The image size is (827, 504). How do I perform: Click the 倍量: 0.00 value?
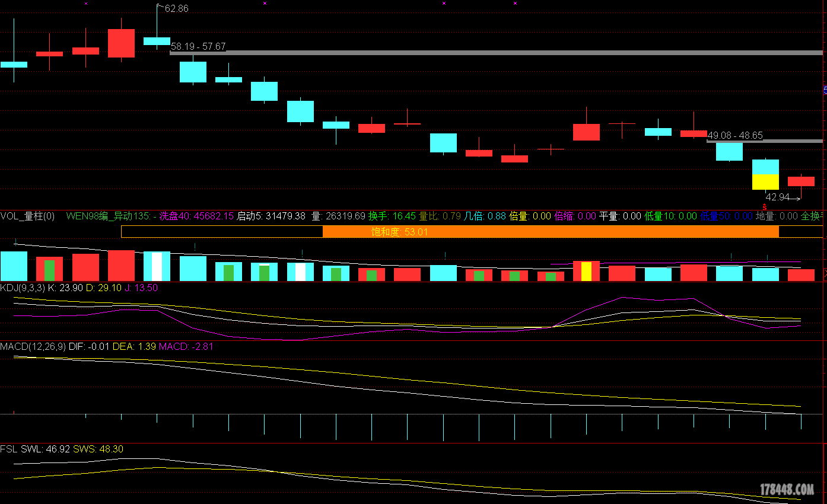[x=530, y=216]
